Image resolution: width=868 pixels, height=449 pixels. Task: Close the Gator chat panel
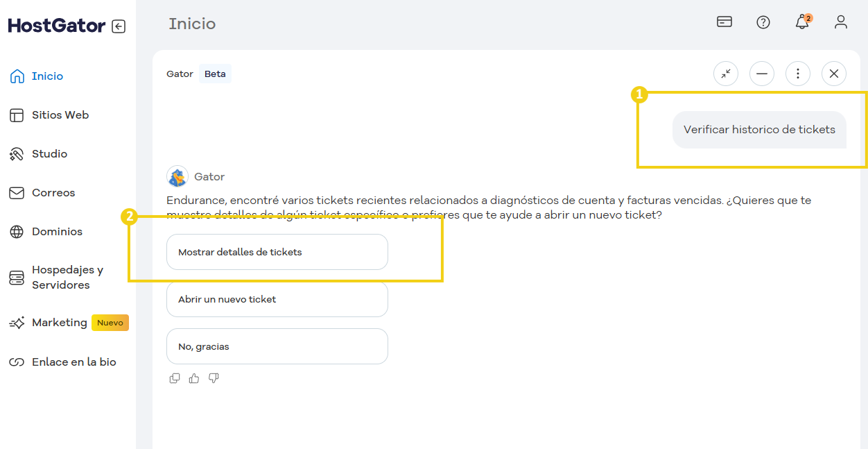tap(834, 74)
